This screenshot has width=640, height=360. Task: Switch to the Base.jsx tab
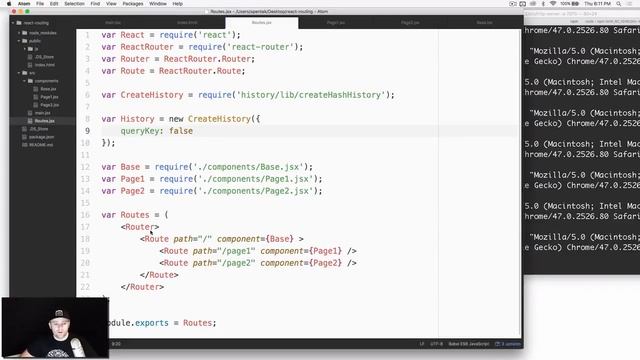point(484,22)
